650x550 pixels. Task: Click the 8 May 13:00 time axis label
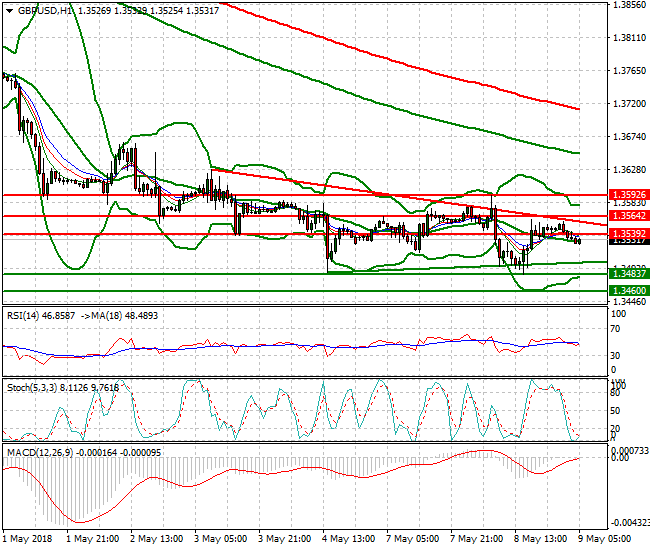[540, 539]
